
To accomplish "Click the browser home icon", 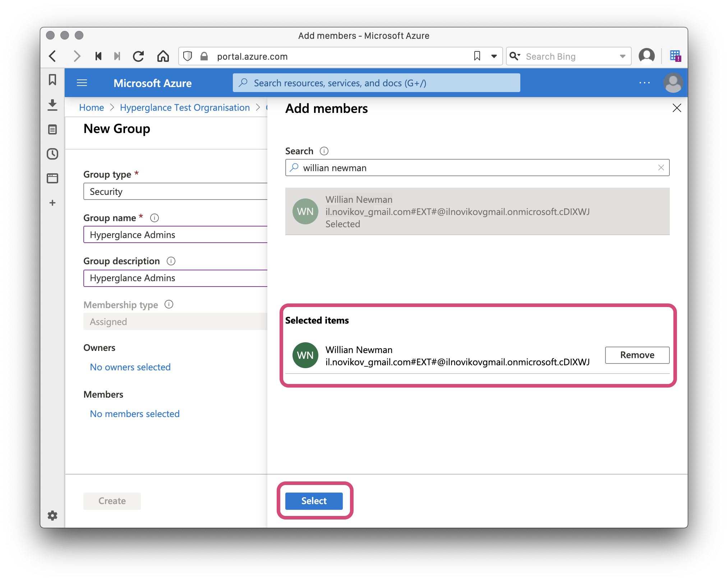I will (163, 56).
